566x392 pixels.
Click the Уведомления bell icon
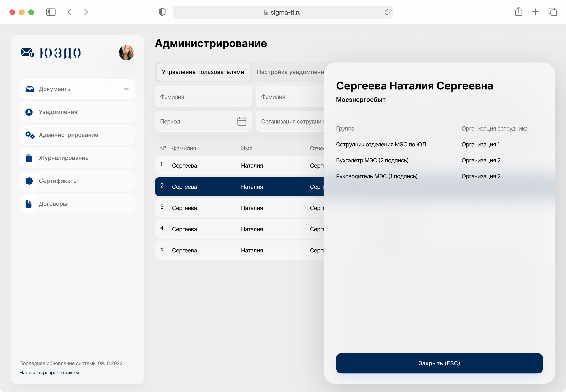click(29, 112)
